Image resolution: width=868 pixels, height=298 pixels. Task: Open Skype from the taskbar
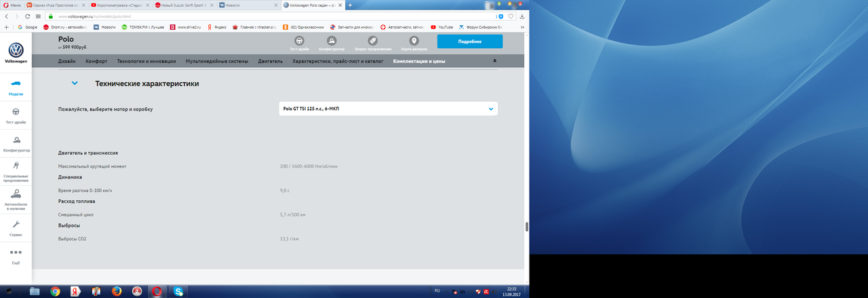click(x=178, y=291)
